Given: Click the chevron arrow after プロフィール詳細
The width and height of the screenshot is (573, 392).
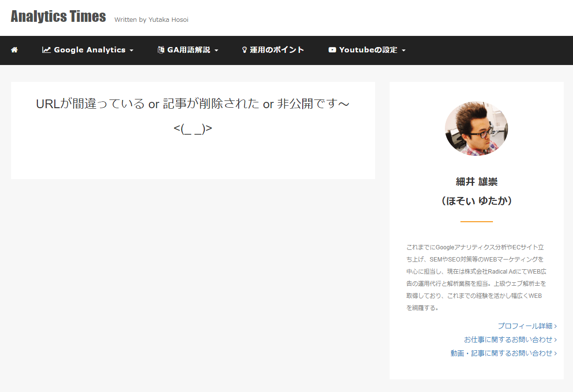Looking at the screenshot, I should click(556, 326).
